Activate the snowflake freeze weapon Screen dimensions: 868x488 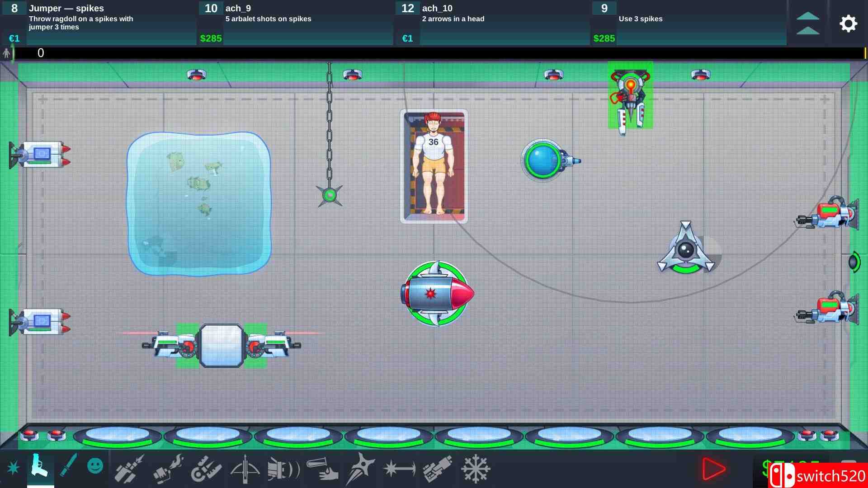pyautogui.click(x=476, y=470)
